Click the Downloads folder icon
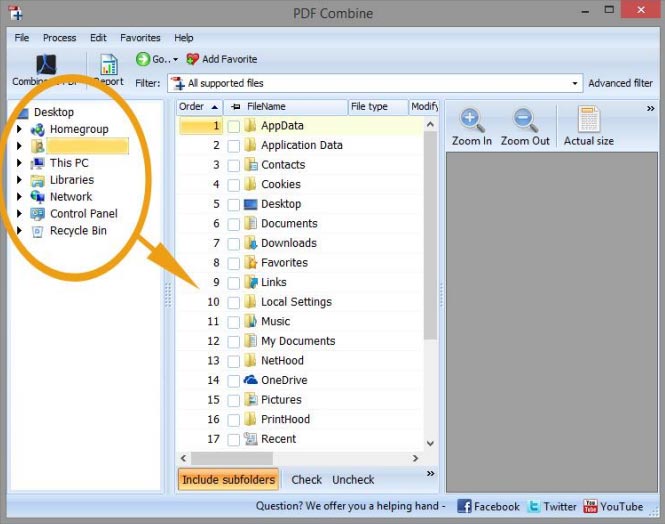665x524 pixels. [251, 243]
